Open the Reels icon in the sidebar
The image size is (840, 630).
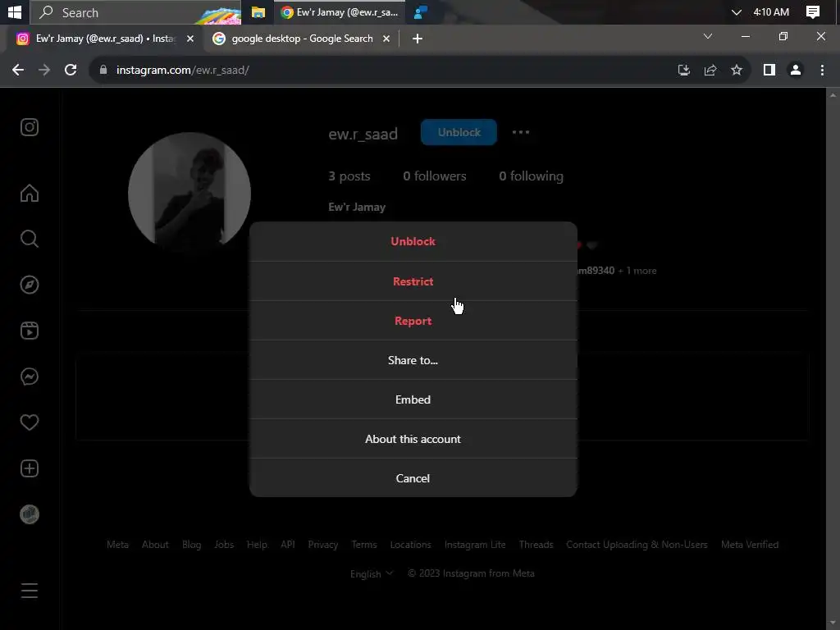coord(30,331)
